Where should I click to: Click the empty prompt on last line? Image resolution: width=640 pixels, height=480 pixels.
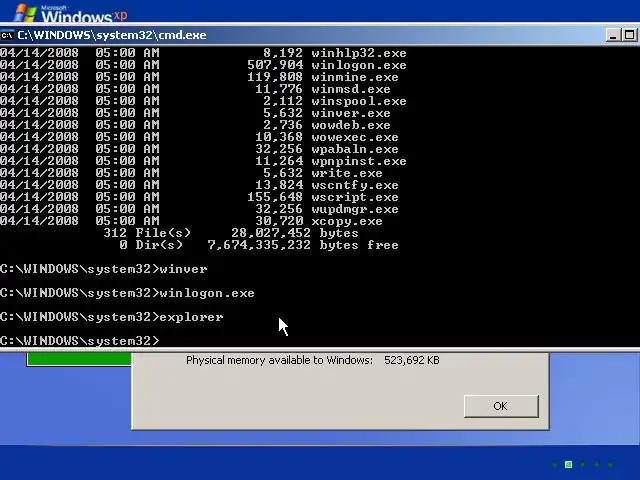(x=80, y=341)
